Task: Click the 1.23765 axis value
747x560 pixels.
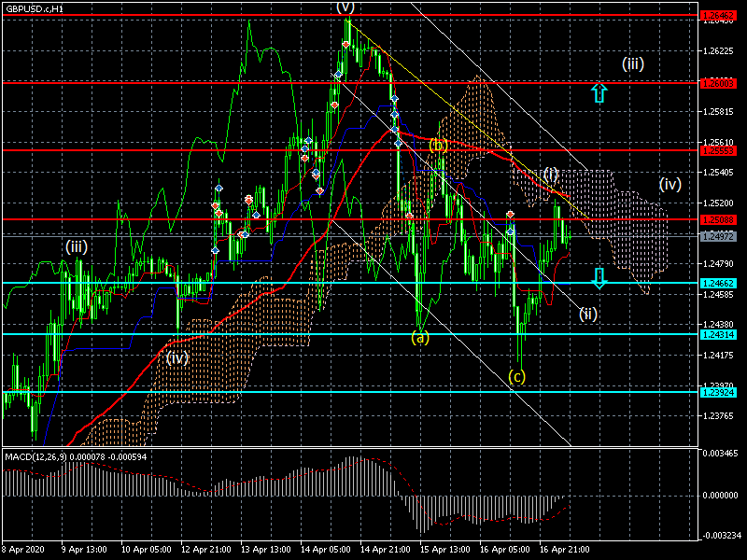Action: (718, 416)
